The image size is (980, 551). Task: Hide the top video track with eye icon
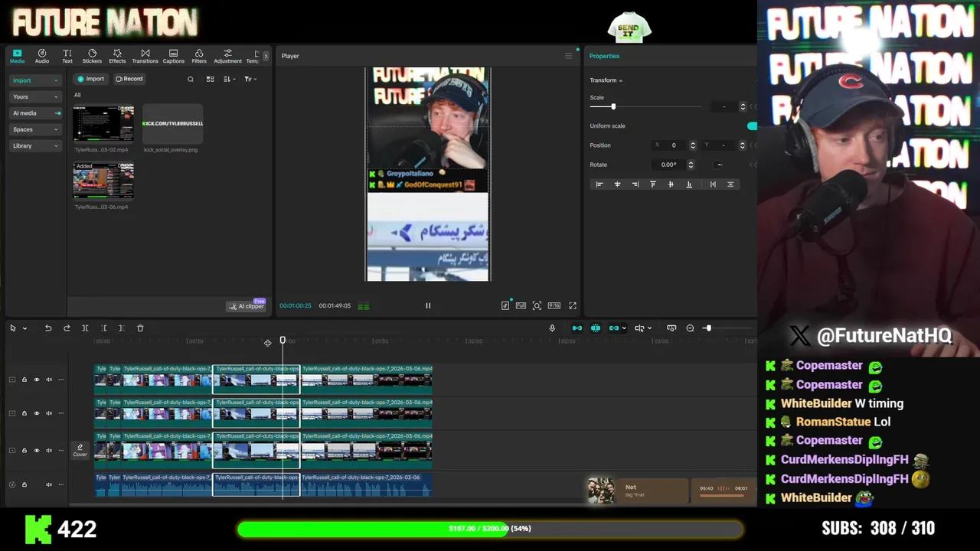(x=36, y=380)
